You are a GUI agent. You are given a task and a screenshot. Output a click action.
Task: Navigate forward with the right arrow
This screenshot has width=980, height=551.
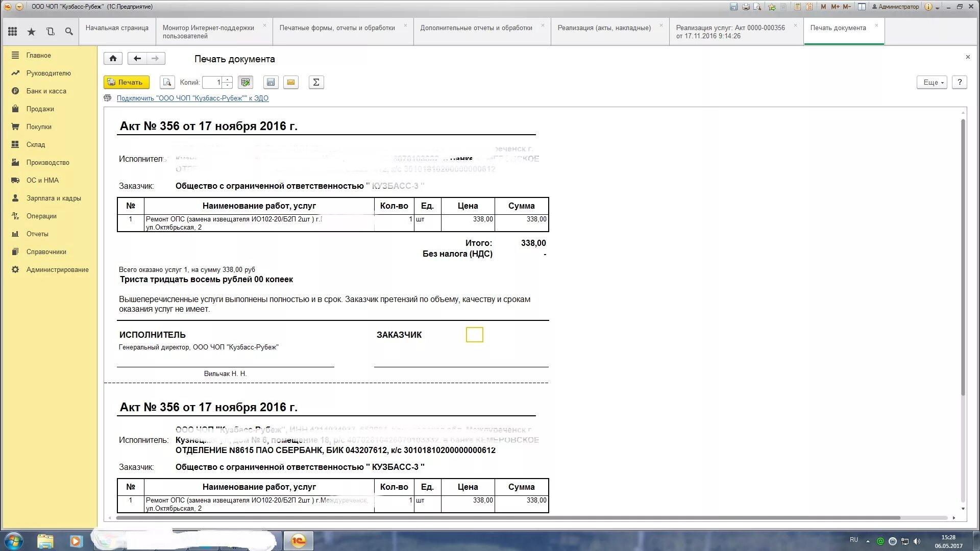click(x=155, y=58)
